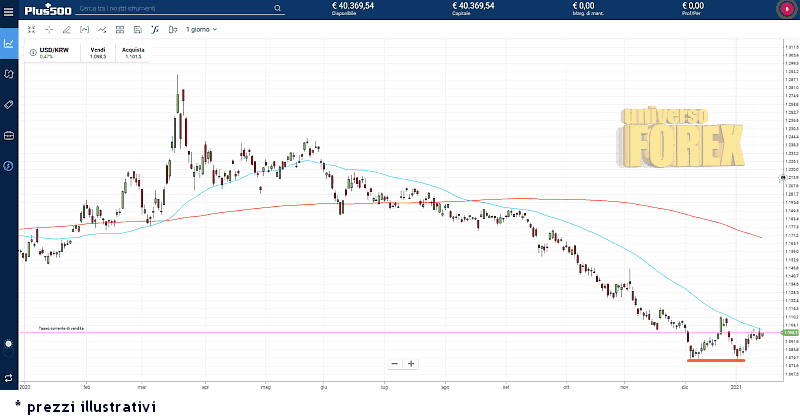Open the hamburger menu at top left
Viewport: 800px width, 417px height.
(9, 10)
